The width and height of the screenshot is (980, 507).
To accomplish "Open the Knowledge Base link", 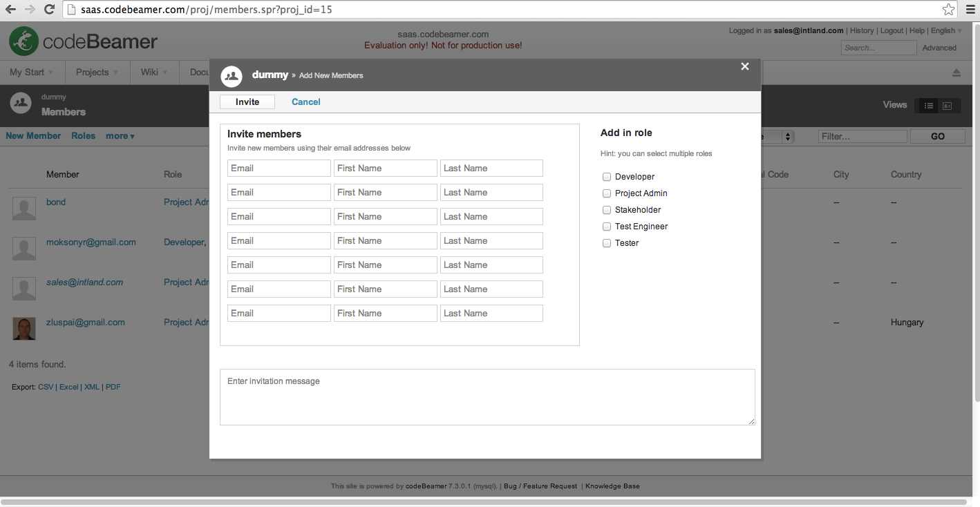I will 612,486.
